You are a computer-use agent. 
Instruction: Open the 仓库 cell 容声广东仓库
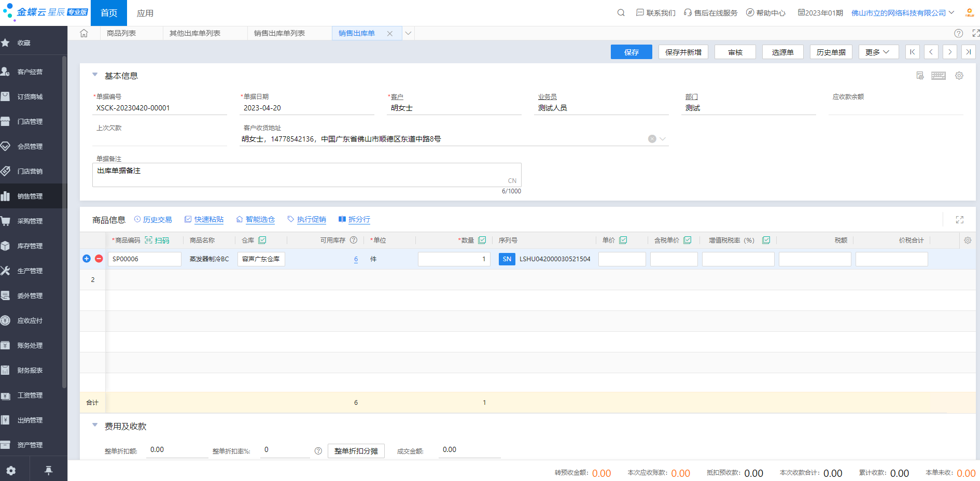pyautogui.click(x=261, y=259)
